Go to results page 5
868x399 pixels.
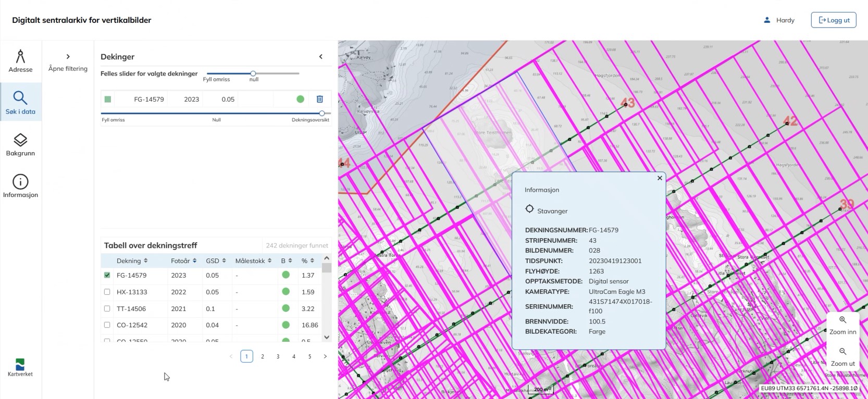point(309,356)
